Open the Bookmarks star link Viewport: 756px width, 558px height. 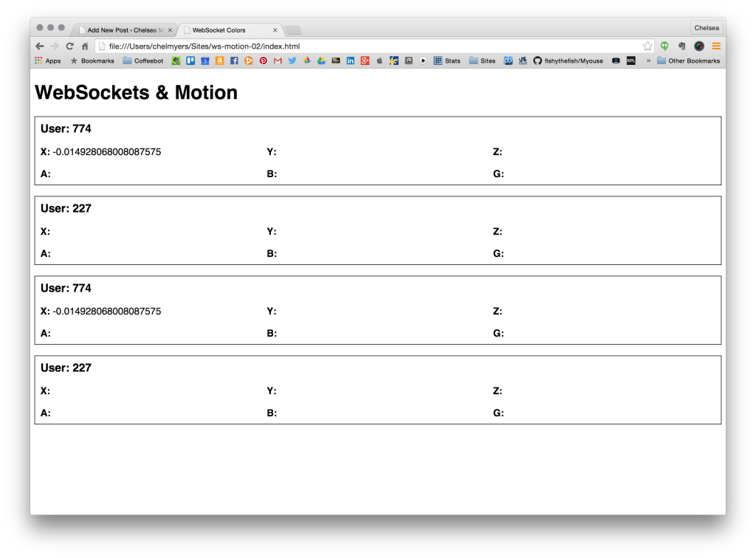[92, 61]
